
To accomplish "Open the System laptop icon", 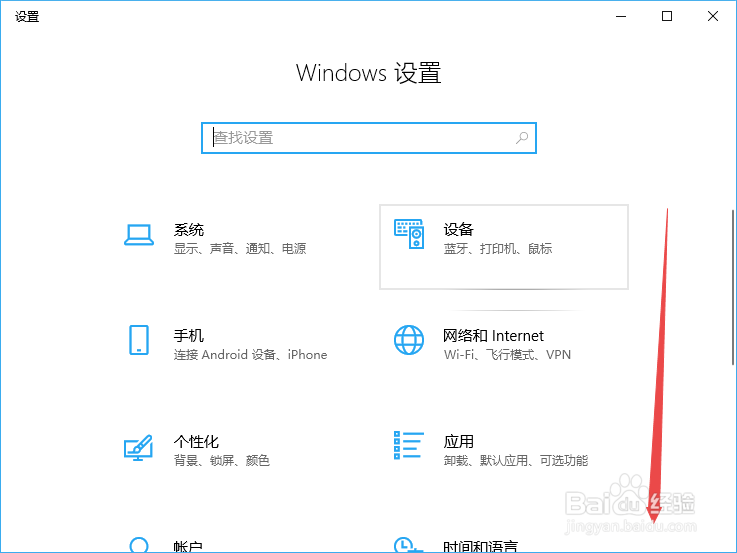I will [139, 235].
